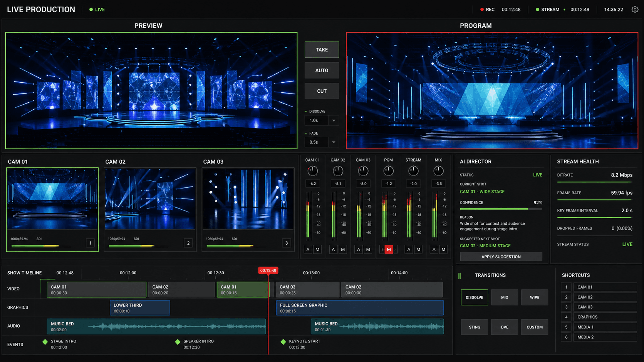
Task: Trigger shortcut 4 GRAPHICS
Action: pos(599,317)
